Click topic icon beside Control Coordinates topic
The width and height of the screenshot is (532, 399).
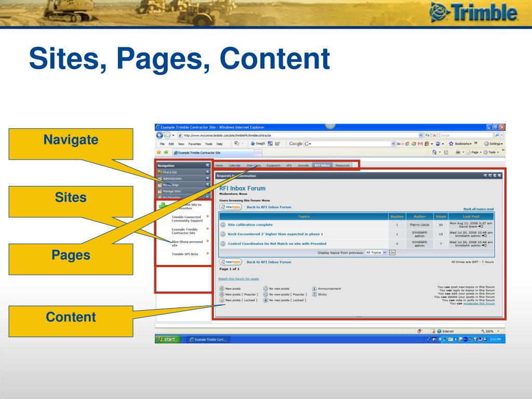point(223,244)
